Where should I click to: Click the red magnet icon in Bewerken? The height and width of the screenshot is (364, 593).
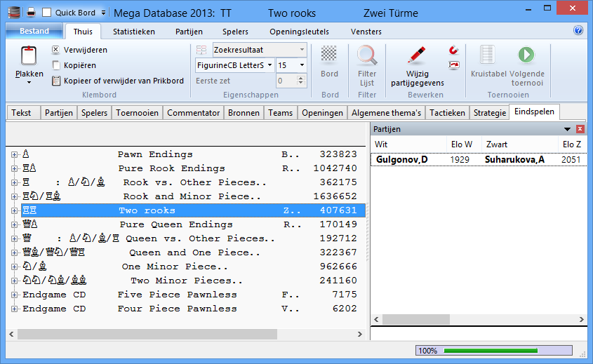pyautogui.click(x=453, y=50)
